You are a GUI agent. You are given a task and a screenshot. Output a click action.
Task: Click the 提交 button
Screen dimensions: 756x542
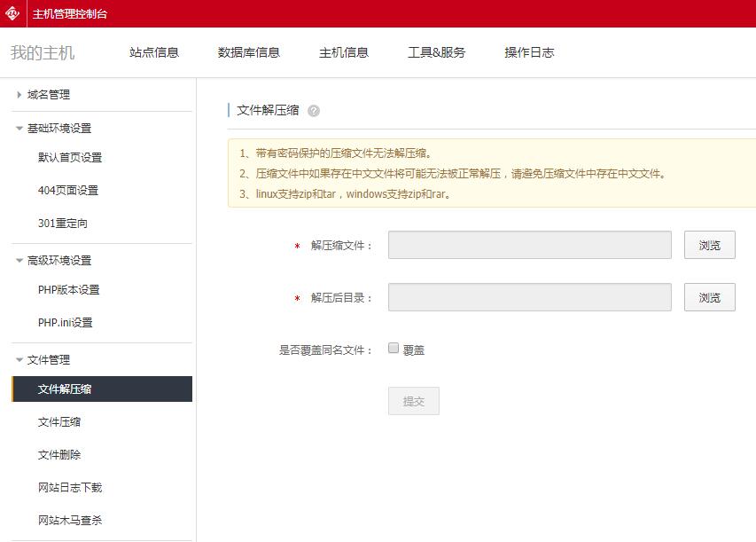point(414,401)
